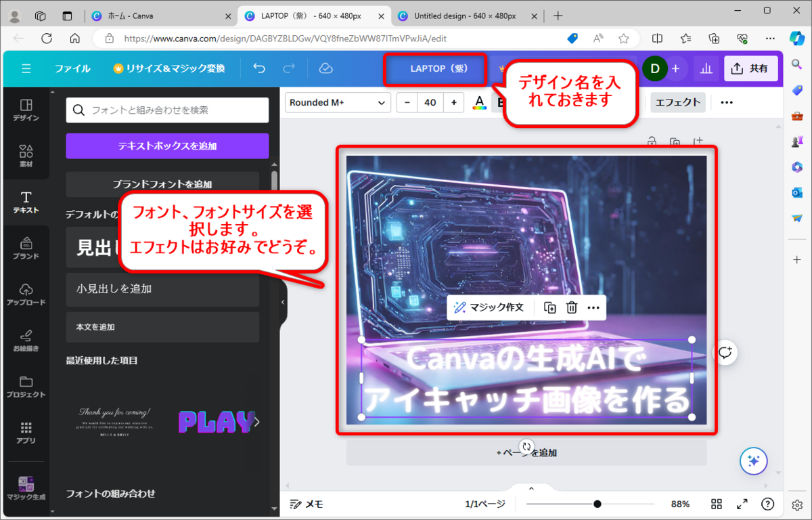Open the メモ notes panel
Screen dimensions: 812x520
click(x=307, y=504)
